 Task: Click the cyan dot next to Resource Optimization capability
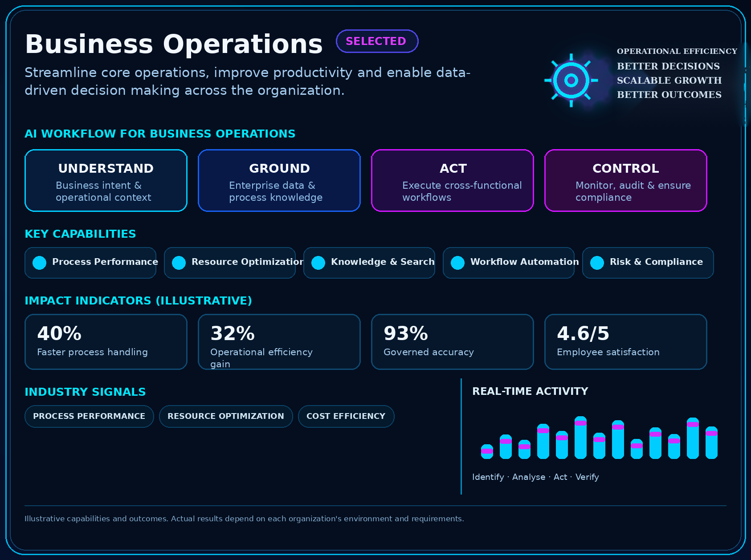coord(179,263)
